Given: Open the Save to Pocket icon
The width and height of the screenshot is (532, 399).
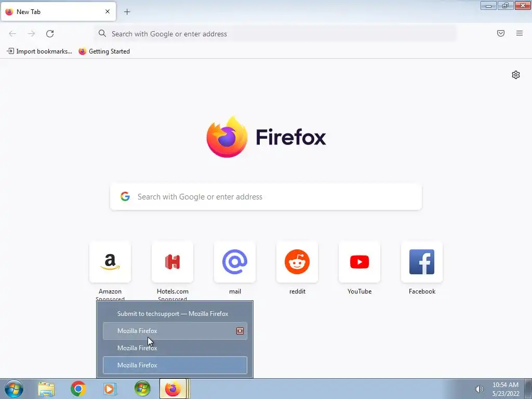Looking at the screenshot, I should 501,33.
